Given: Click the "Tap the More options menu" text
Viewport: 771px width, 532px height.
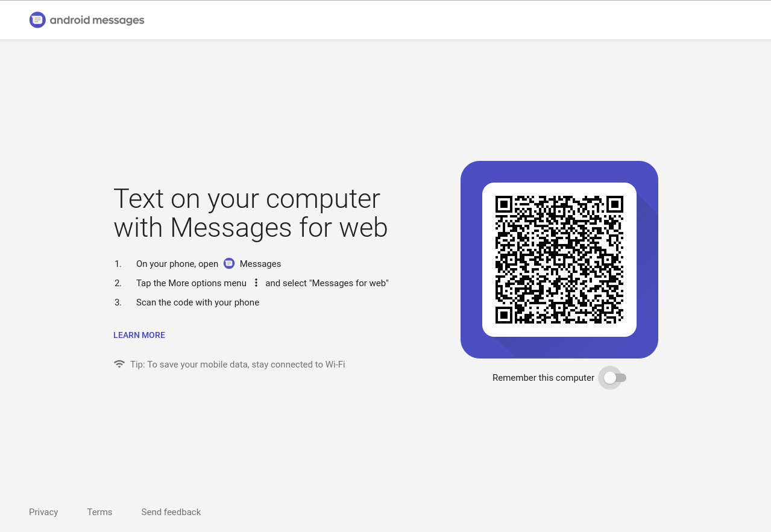Looking at the screenshot, I should (x=191, y=283).
